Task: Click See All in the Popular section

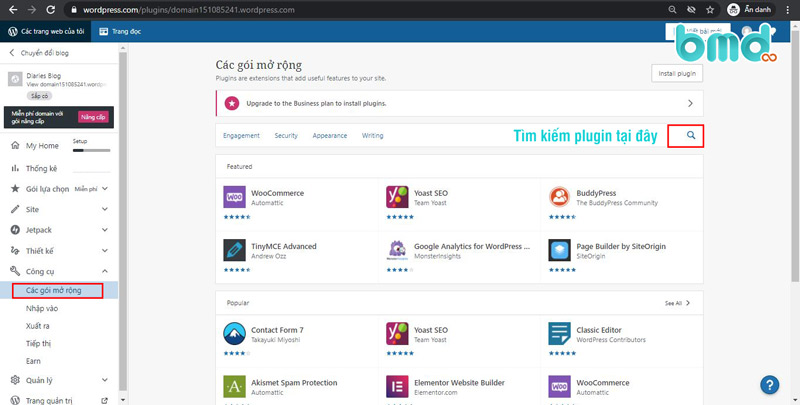Action: click(x=678, y=303)
